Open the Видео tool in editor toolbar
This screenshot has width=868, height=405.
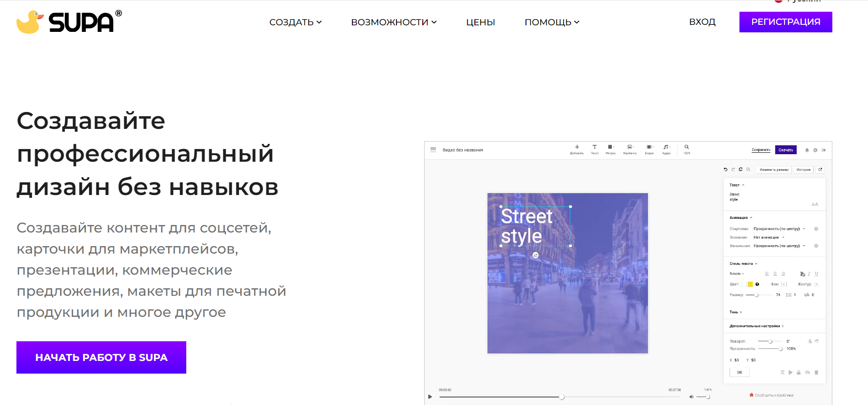(649, 150)
